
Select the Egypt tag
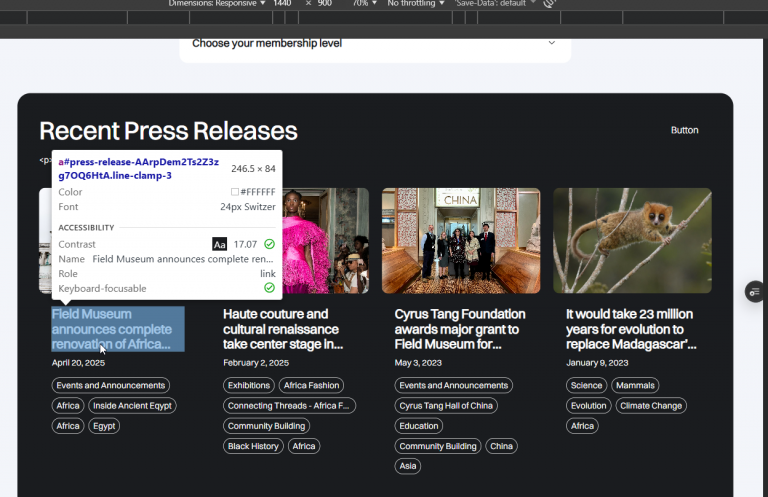[x=104, y=426]
